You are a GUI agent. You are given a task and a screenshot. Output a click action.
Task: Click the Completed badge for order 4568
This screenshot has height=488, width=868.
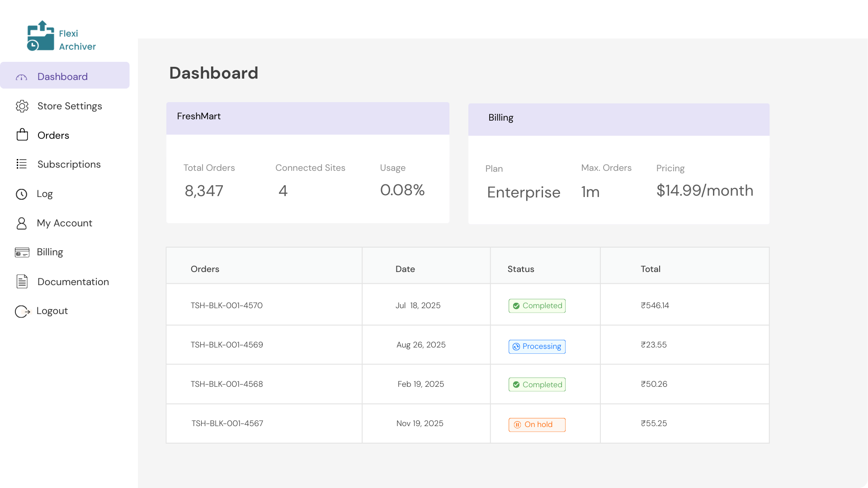[x=537, y=385]
